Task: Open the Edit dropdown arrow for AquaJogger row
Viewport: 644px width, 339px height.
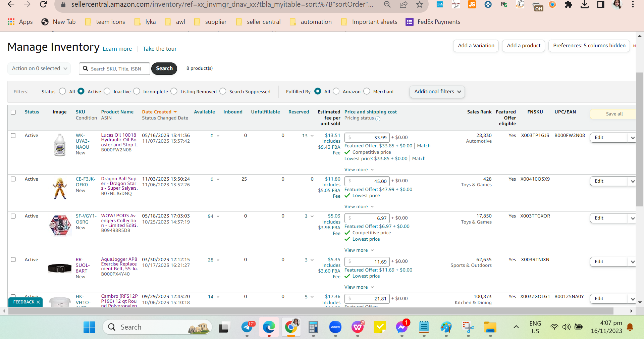Action: (633, 262)
